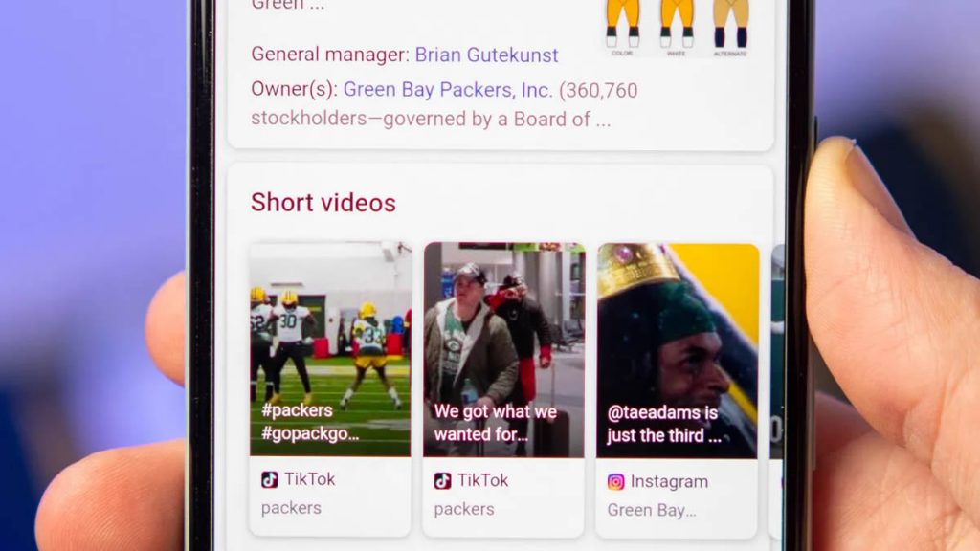
Task: Click the 'Green Bay...' account name under Instagram
Action: tap(651, 511)
